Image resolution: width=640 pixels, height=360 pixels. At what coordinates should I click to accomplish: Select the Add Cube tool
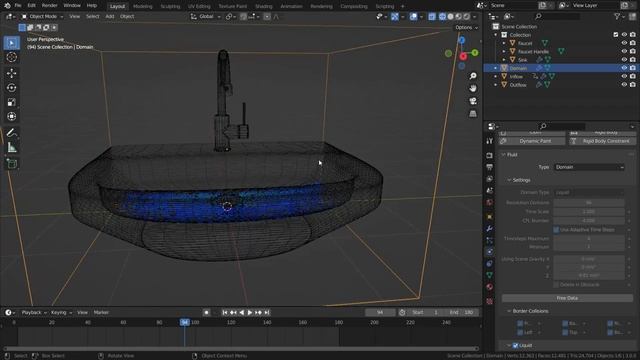11,164
